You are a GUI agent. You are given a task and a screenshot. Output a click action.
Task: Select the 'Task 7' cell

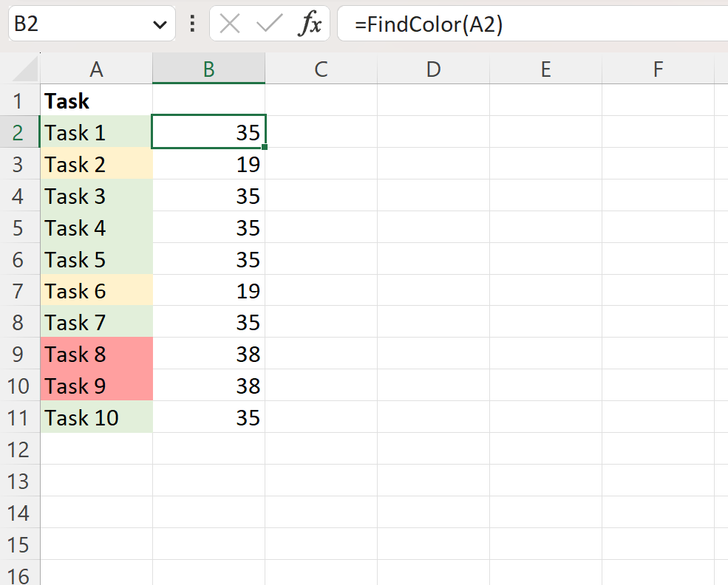pyautogui.click(x=96, y=322)
